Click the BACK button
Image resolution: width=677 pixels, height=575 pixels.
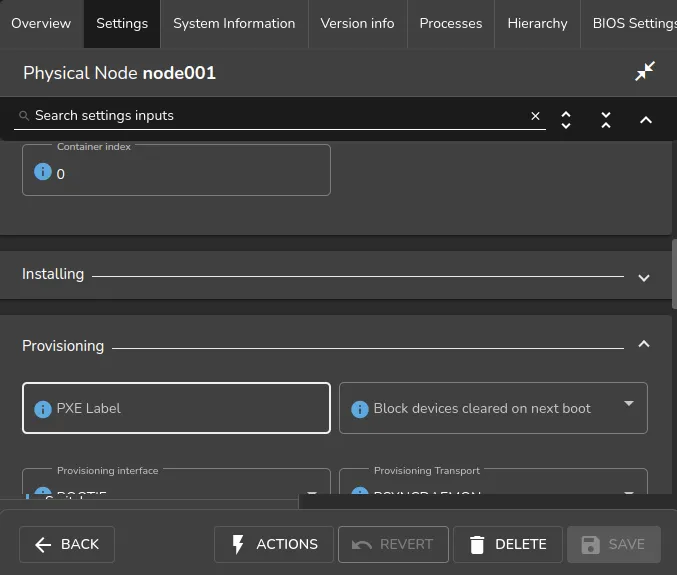67,544
